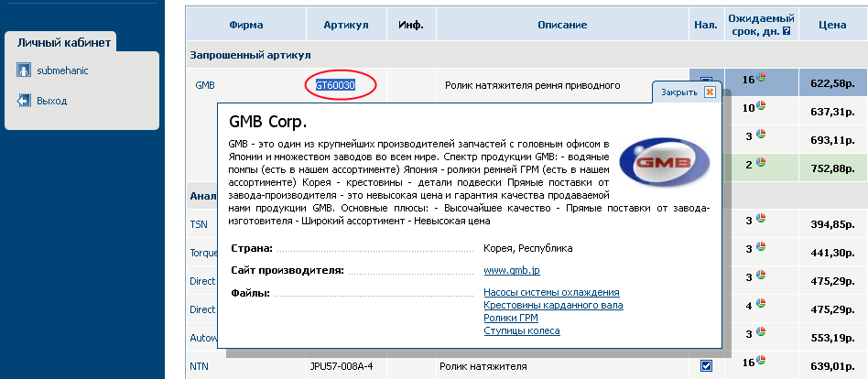Sort by the Фирма column header
868x379 pixels.
245,25
